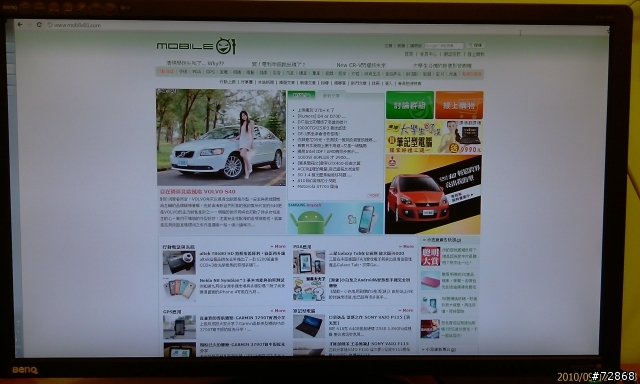
Task: Reload the page with the refresh icon
Action: [x=39, y=24]
